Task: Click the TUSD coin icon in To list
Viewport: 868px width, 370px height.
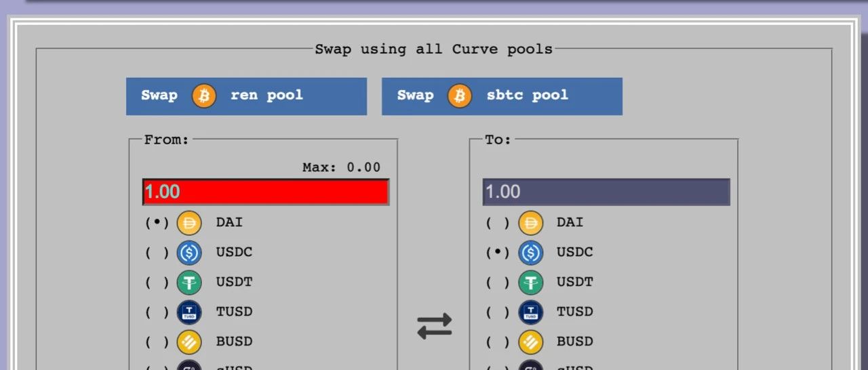Action: click(531, 312)
